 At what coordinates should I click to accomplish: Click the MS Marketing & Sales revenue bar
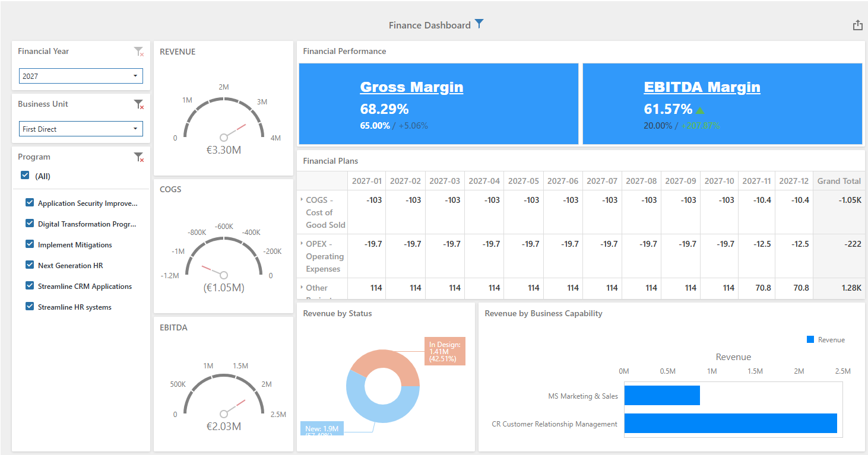662,396
